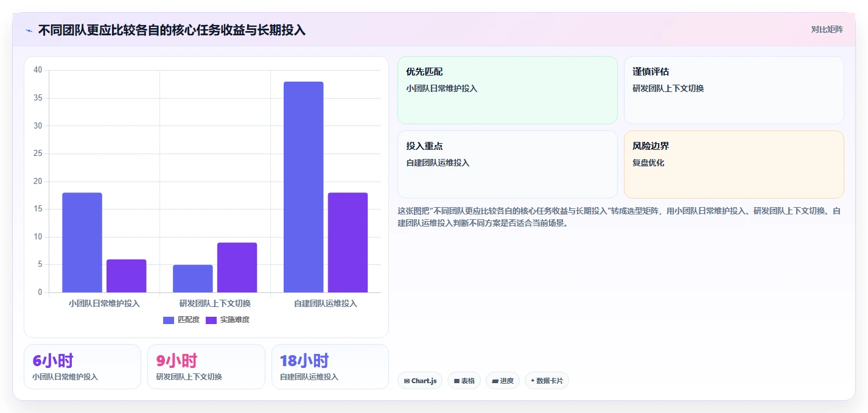Image resolution: width=868 pixels, height=413 pixels.
Task: Select the 表格 tag
Action: coord(464,381)
